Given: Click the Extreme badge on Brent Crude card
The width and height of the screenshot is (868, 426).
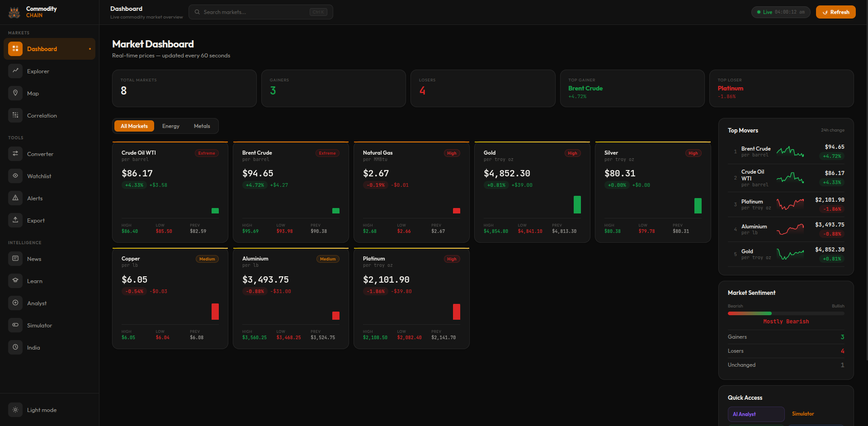Looking at the screenshot, I should 327,153.
